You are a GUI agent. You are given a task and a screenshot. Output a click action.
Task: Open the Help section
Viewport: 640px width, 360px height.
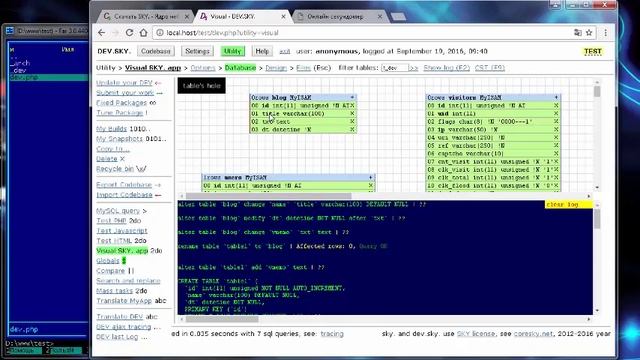pos(262,51)
